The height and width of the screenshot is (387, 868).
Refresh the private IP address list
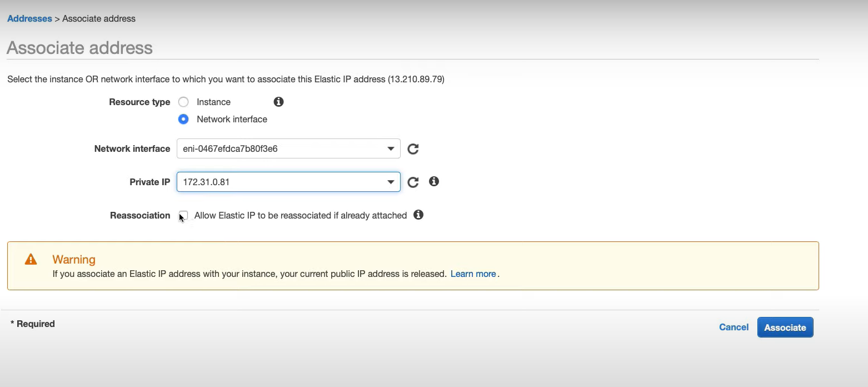click(413, 182)
